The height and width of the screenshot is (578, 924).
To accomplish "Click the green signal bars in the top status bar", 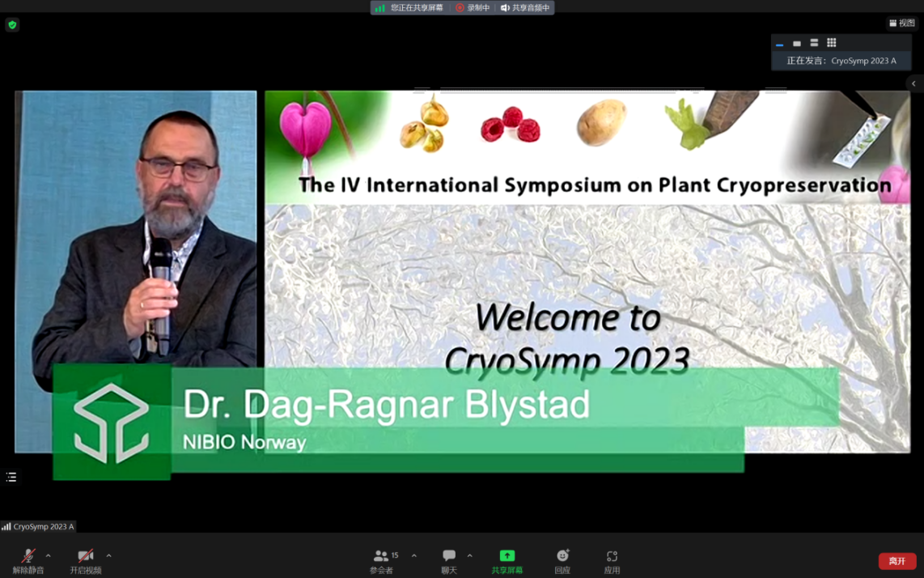I will pyautogui.click(x=380, y=7).
